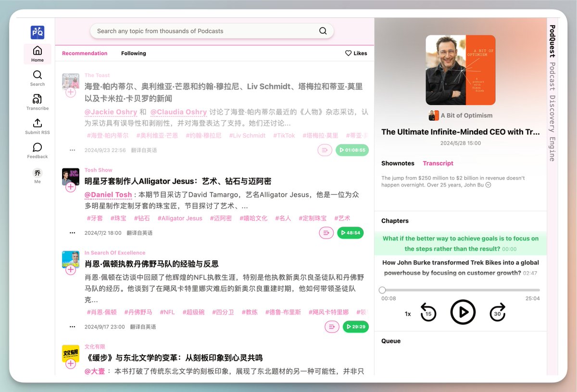Open transcript icon beside the 48:54 episode
This screenshot has width=577, height=392.
click(326, 232)
